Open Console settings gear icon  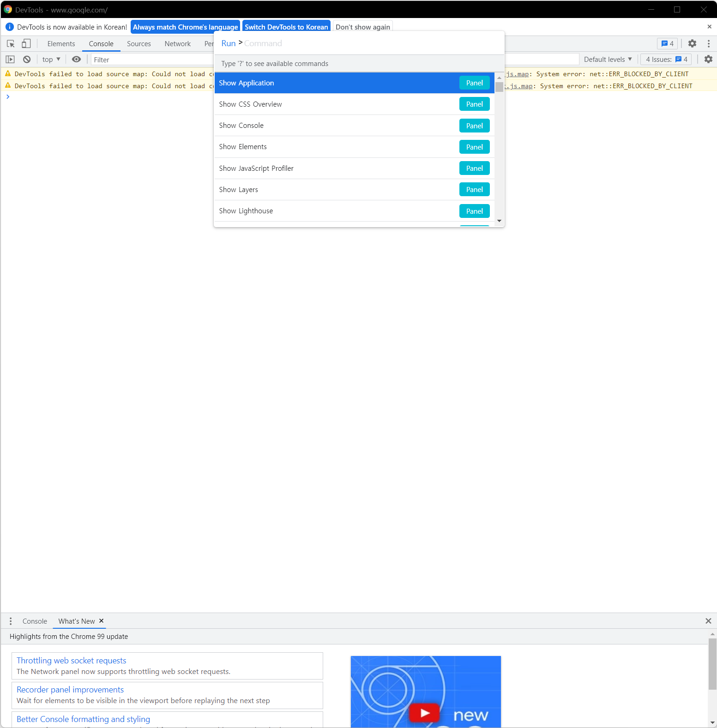(x=708, y=60)
